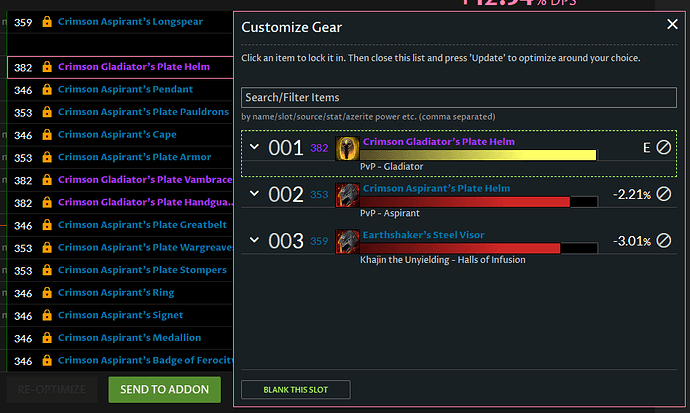
Task: Close the Customize Gear panel
Action: coord(672,24)
